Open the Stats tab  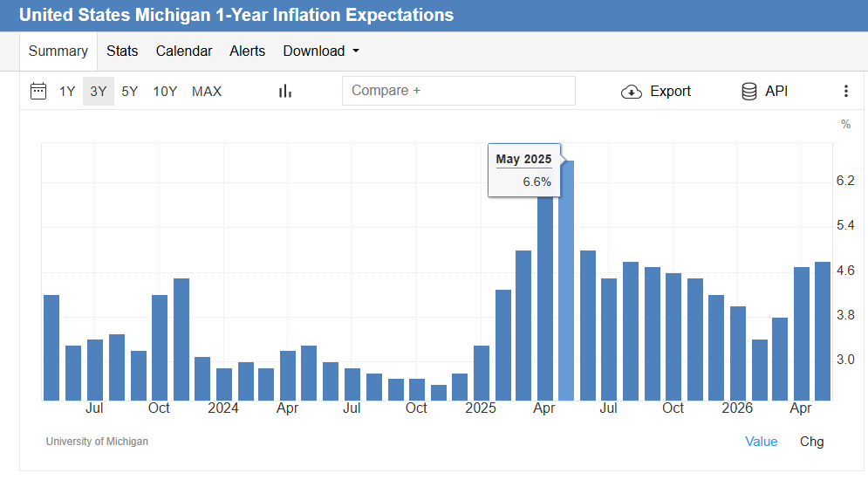pos(122,51)
